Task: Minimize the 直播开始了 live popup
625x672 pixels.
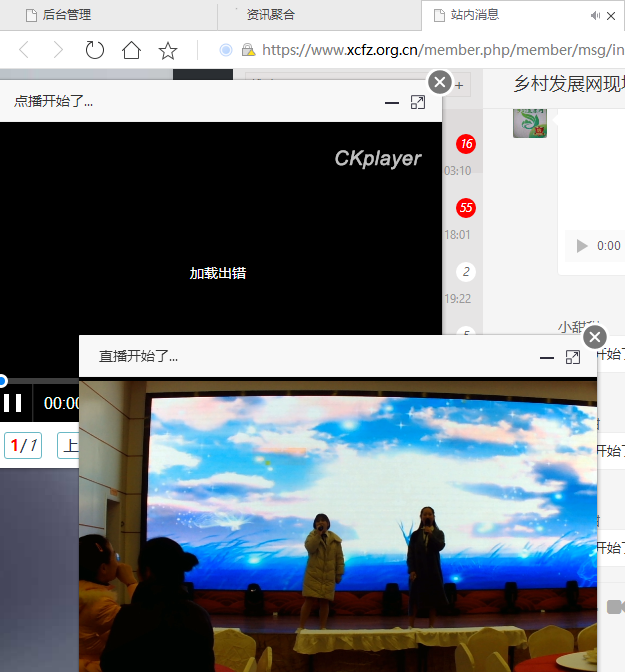Action: tap(547, 357)
